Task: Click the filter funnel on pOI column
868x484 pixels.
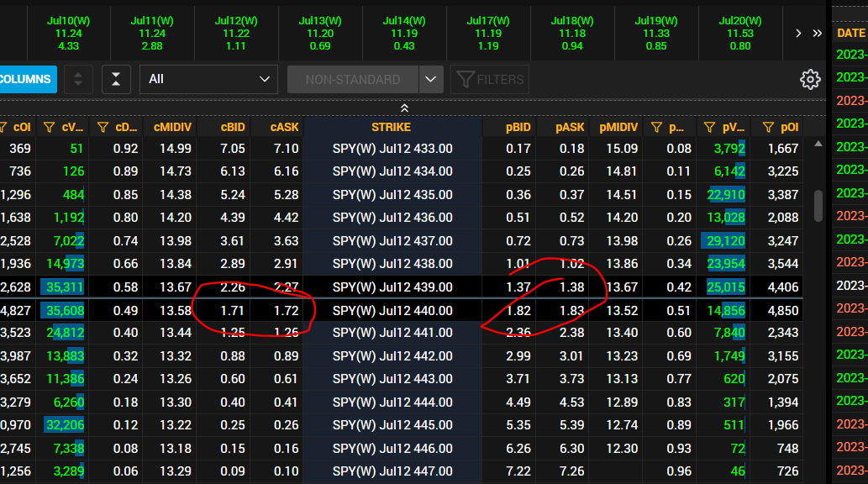Action: 768,128
